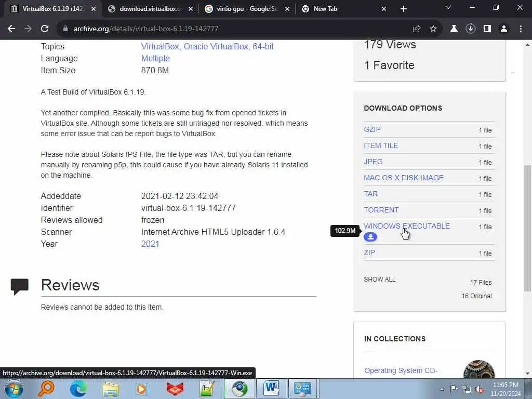Open a new browser tab with plus
This screenshot has height=399, width=532.
click(403, 9)
